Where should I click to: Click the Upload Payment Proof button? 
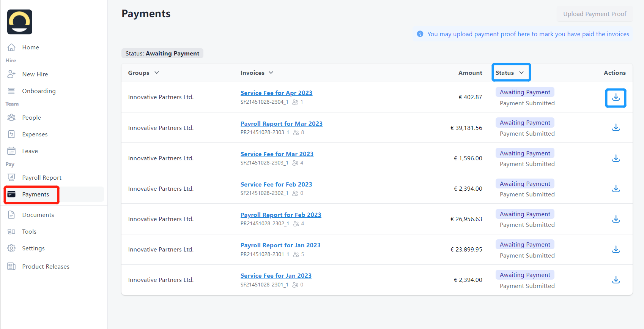pos(594,14)
